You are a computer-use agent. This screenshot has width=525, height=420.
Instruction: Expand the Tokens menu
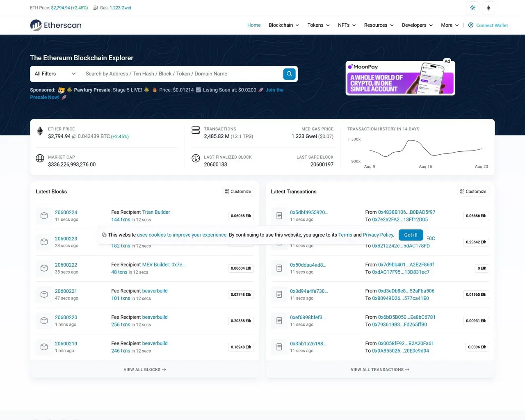coord(319,25)
